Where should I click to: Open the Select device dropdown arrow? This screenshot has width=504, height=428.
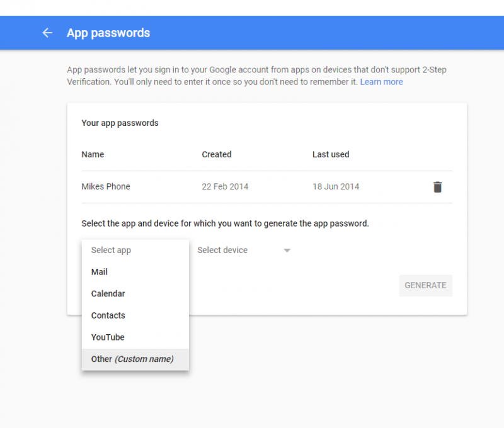[x=287, y=250]
